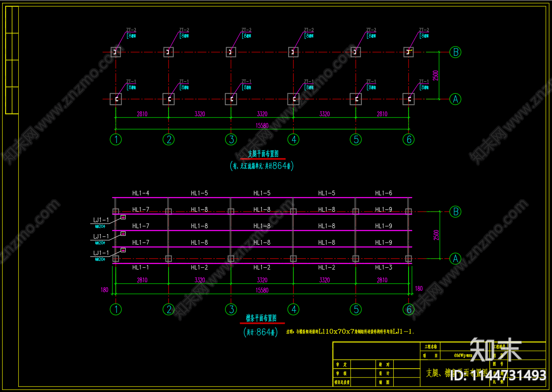This screenshot has width=552, height=392.
Task: Click the 檩条平面布置图 title text
Action: click(x=261, y=318)
